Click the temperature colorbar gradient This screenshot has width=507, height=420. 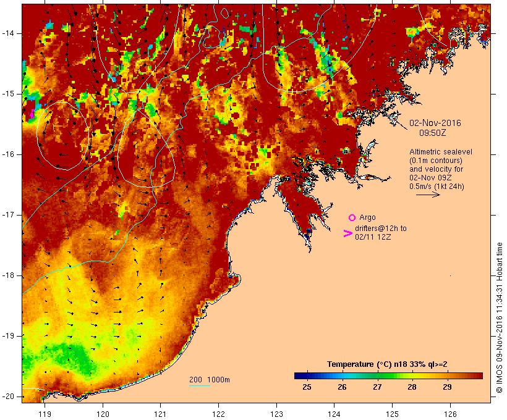pos(388,376)
